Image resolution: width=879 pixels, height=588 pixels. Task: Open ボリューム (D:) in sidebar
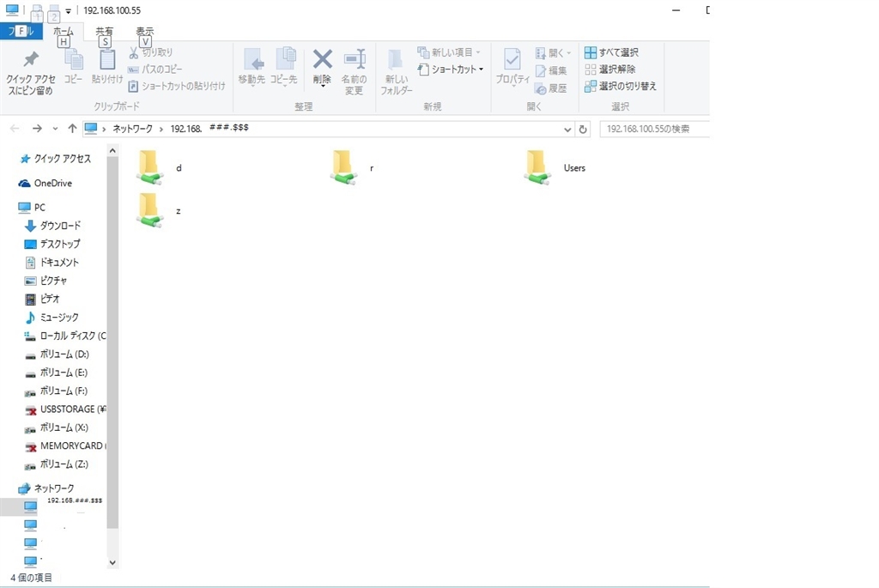[x=57, y=355]
